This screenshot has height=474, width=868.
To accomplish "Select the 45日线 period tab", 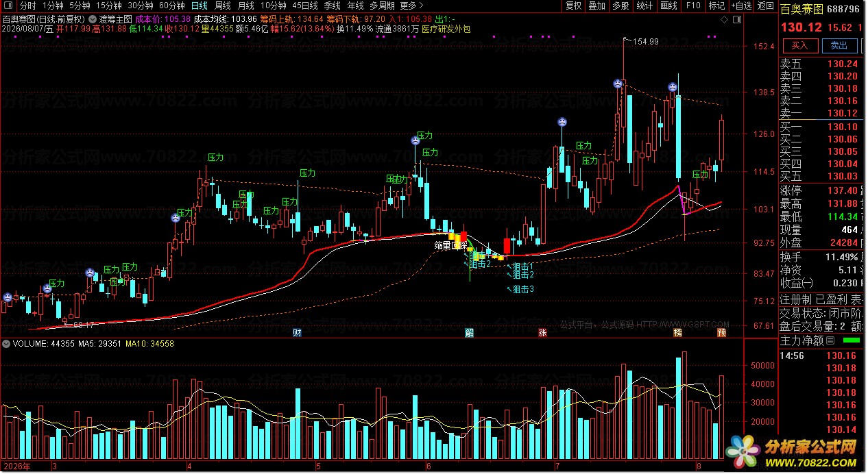I will point(305,5).
